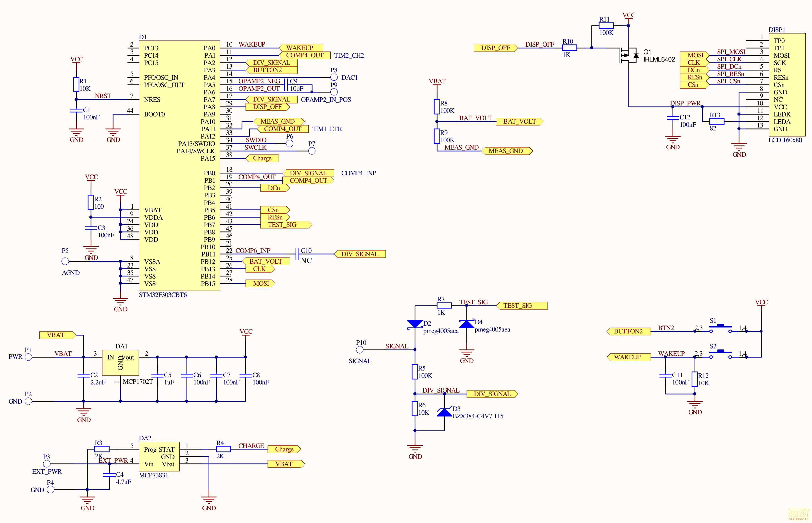The height and width of the screenshot is (523, 812).
Task: Click the P3 EXT_PWR test point circle
Action: click(x=47, y=464)
